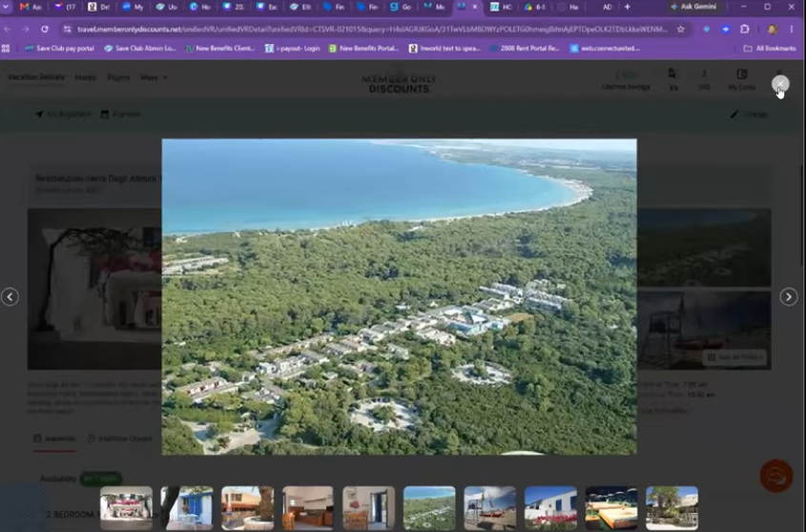The height and width of the screenshot is (532, 806).
Task: Switch to the tab labeled My
Action: click(134, 7)
